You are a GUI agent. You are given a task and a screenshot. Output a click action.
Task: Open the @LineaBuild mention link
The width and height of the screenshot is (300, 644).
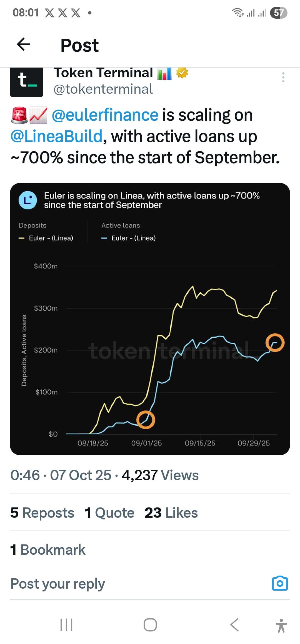point(56,137)
